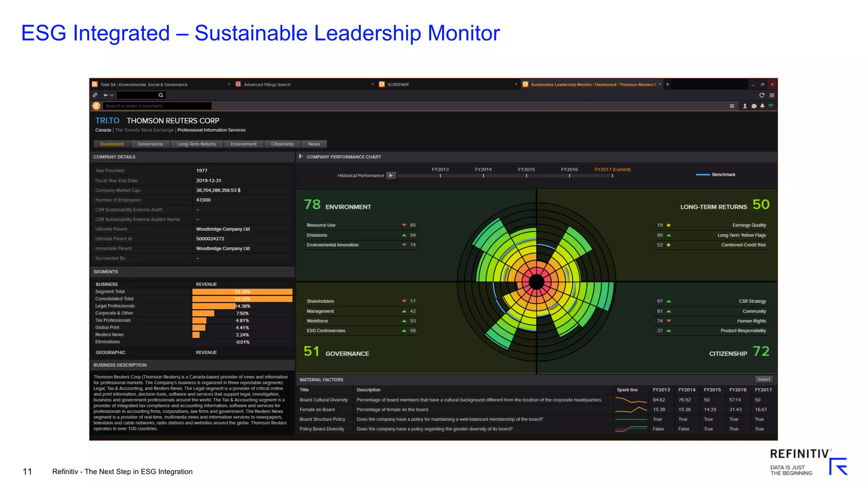
Task: Open the News tab
Action: click(x=314, y=144)
